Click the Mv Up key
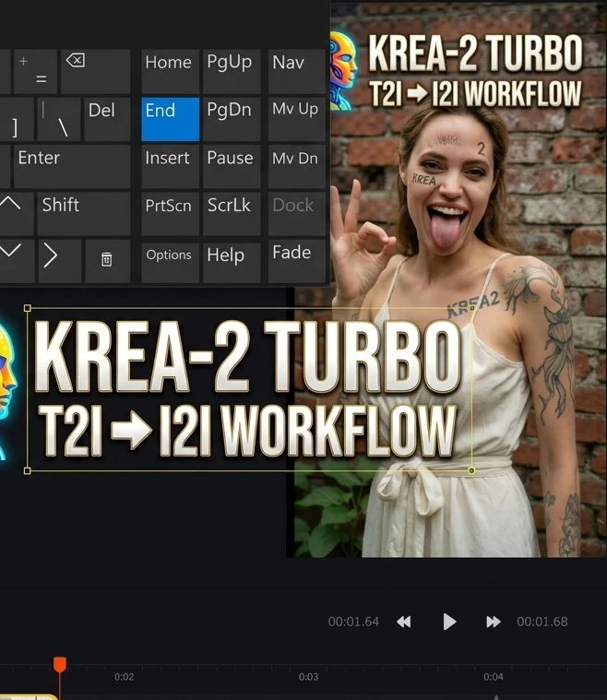The image size is (607, 700). pyautogui.click(x=297, y=119)
